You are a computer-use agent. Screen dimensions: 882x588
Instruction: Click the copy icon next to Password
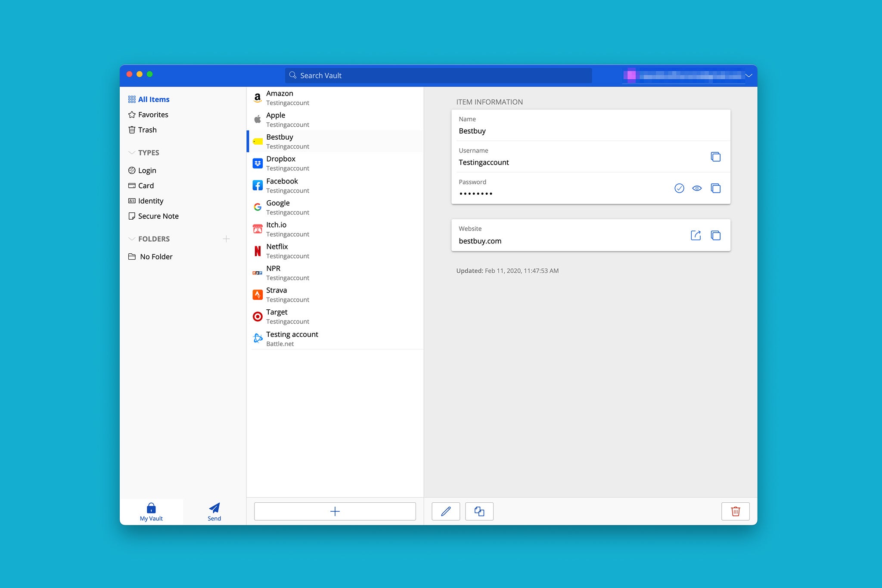[x=715, y=188]
